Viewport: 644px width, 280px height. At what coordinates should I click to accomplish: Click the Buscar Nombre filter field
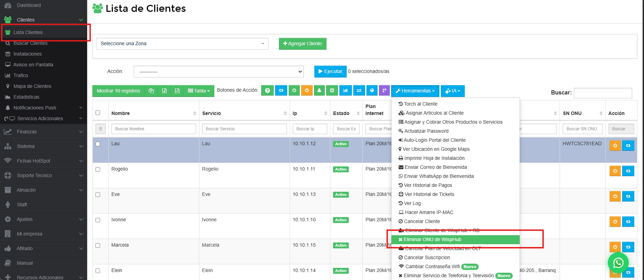tap(154, 129)
